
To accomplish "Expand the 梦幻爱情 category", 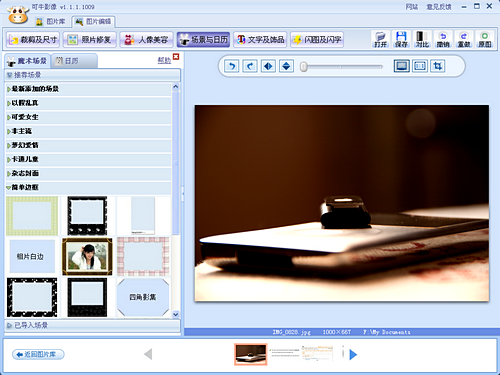I will coord(89,145).
